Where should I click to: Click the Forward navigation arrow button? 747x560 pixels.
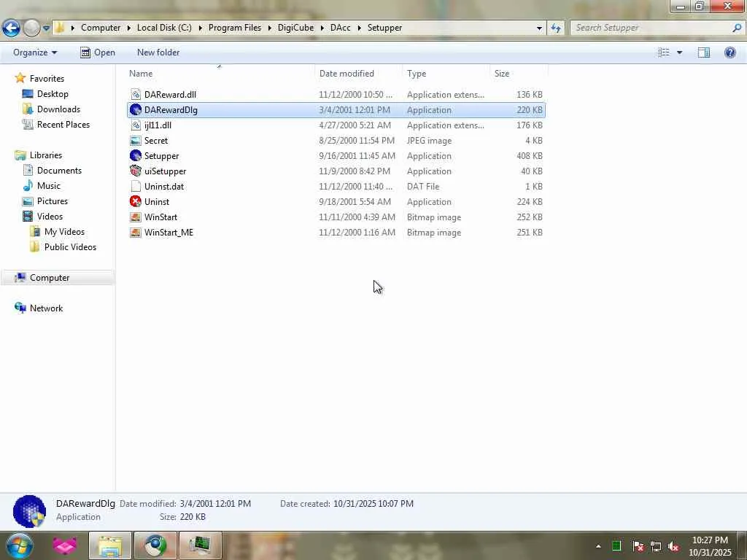(x=31, y=28)
